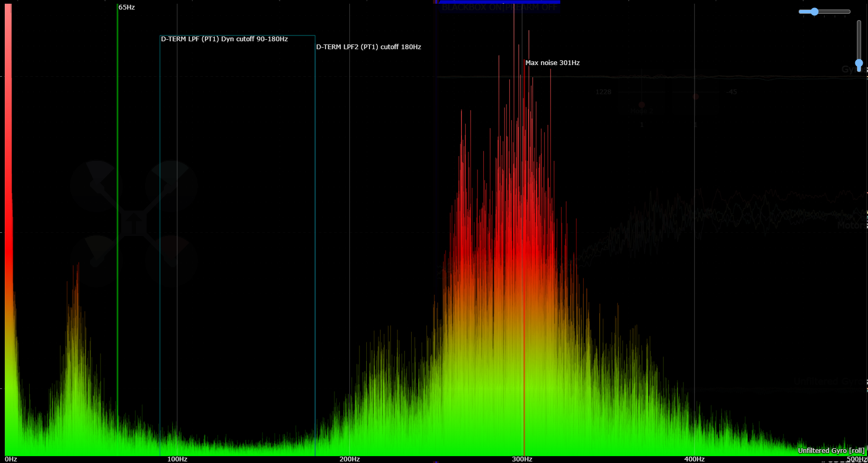Click the 0Hz axis label

(11, 459)
